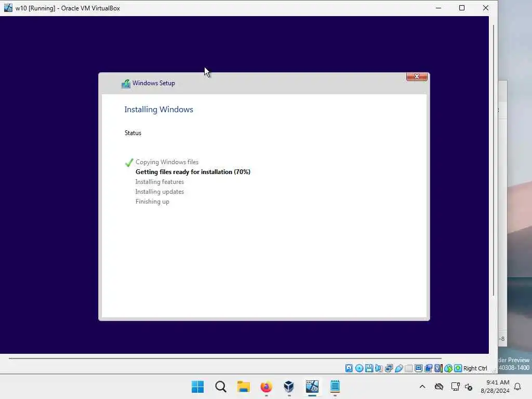Close the Windows Setup dialog with red X
This screenshot has width=532, height=399.
(x=417, y=77)
